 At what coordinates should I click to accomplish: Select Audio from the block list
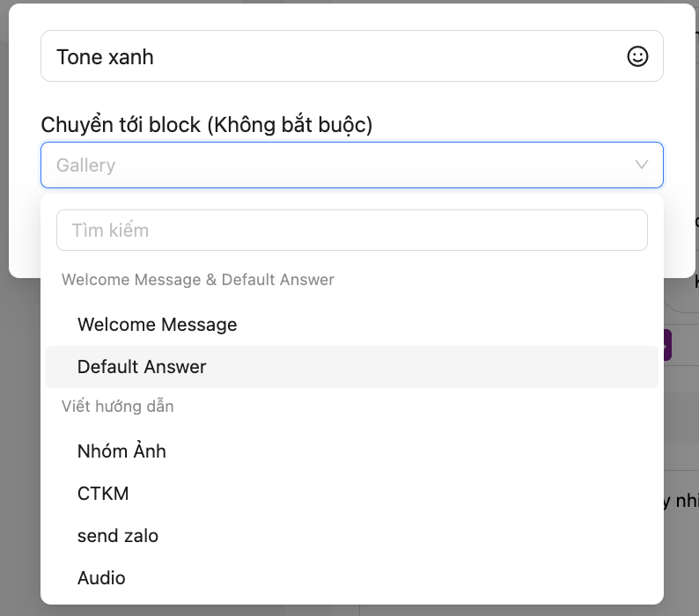point(101,578)
